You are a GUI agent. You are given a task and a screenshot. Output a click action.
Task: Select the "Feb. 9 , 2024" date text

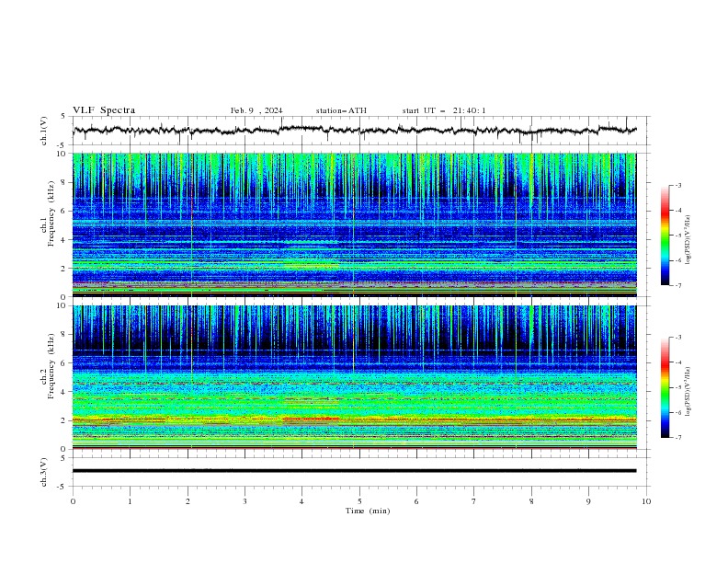256,110
